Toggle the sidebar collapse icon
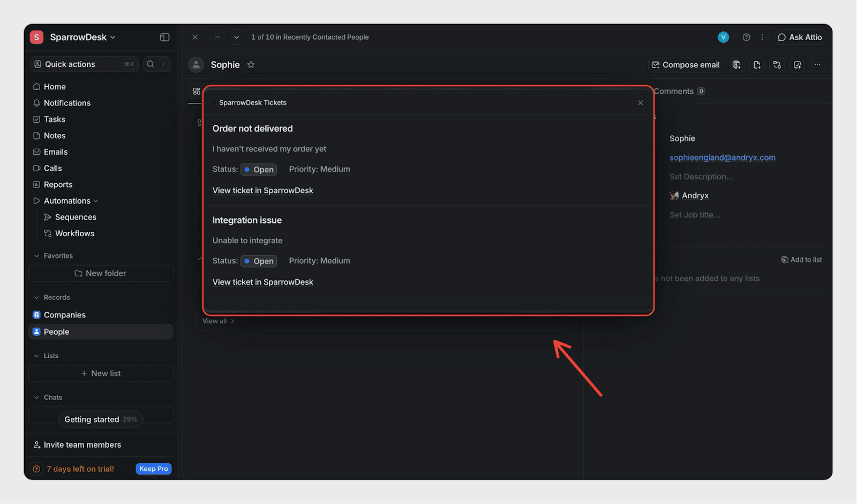The width and height of the screenshot is (857, 504). tap(164, 37)
